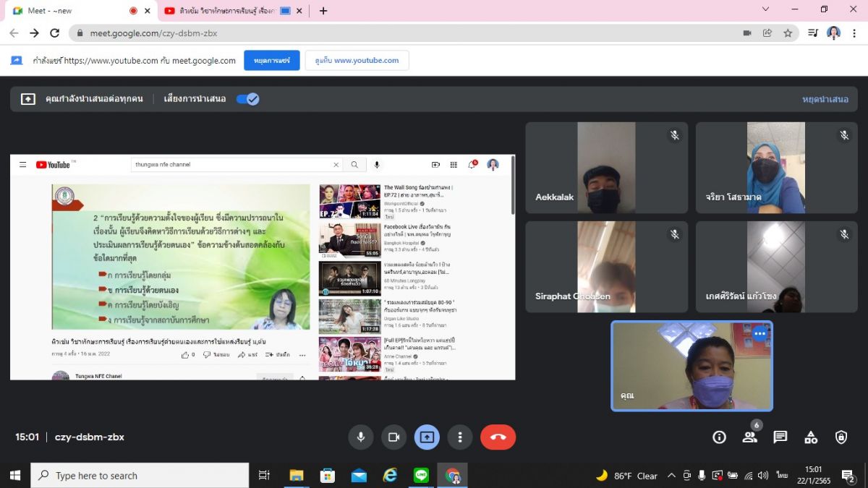Toggle the presentation audio switch
The width and height of the screenshot is (868, 488).
pos(247,99)
